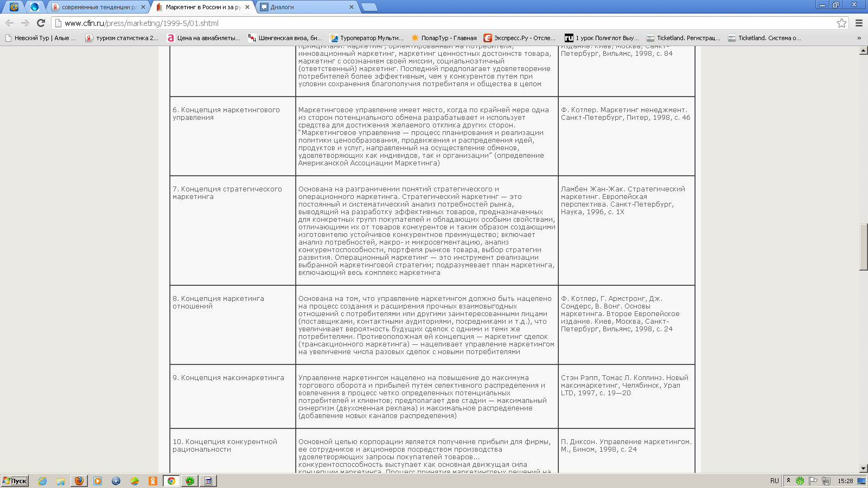This screenshot has width=868, height=488.
Task: Launch Internet Explorer from quick launch
Action: point(42,480)
